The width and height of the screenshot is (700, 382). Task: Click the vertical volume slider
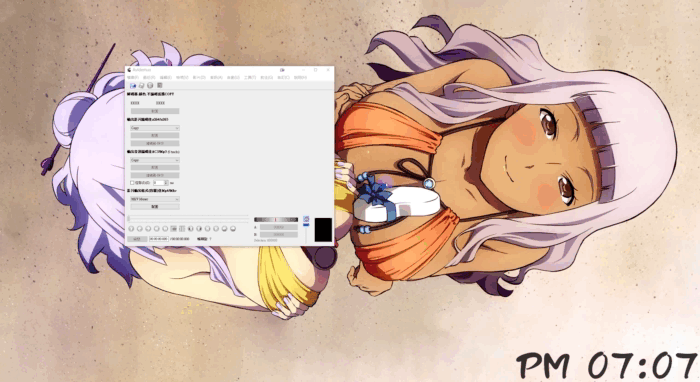306,233
